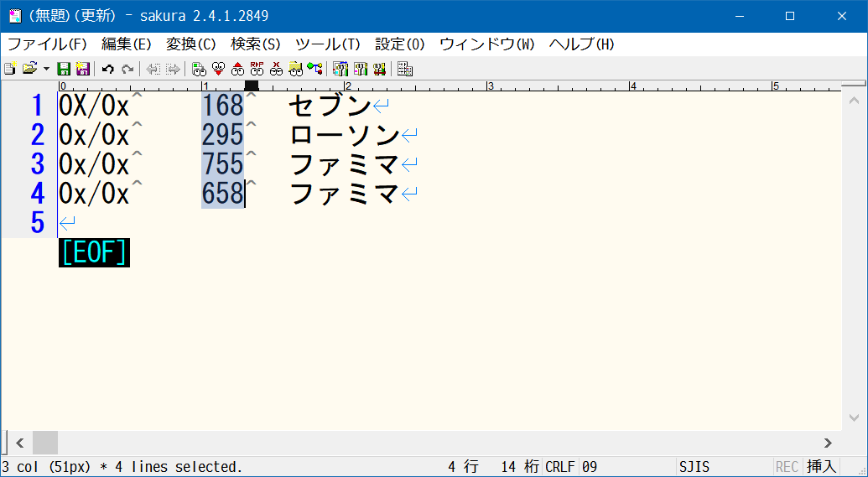The height and width of the screenshot is (477, 868).
Task: Open the 変換(C) menu
Action: tap(191, 44)
